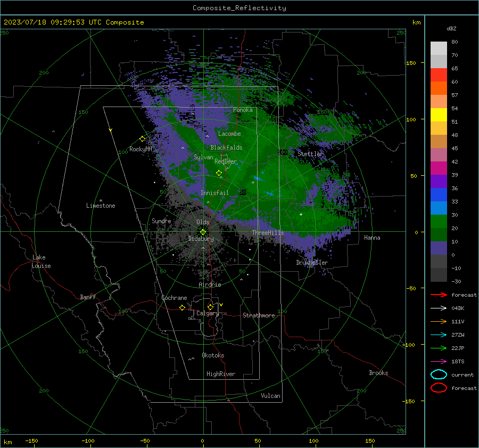Click the yellow diamond marker under Cochrane

tap(182, 307)
